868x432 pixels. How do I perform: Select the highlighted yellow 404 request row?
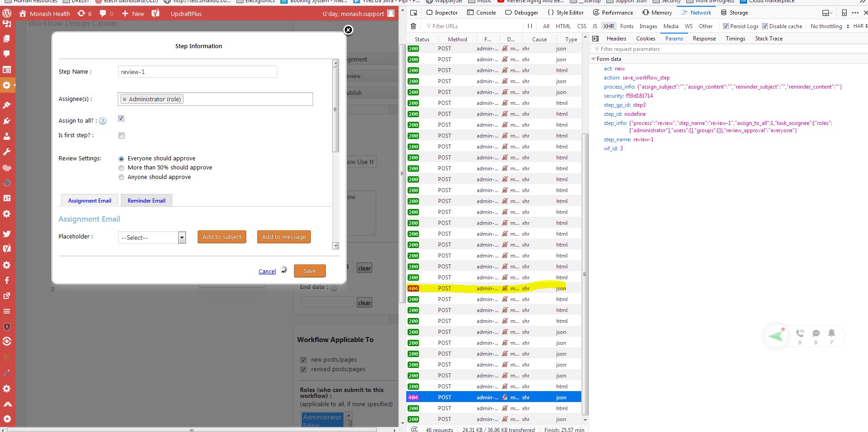click(494, 288)
